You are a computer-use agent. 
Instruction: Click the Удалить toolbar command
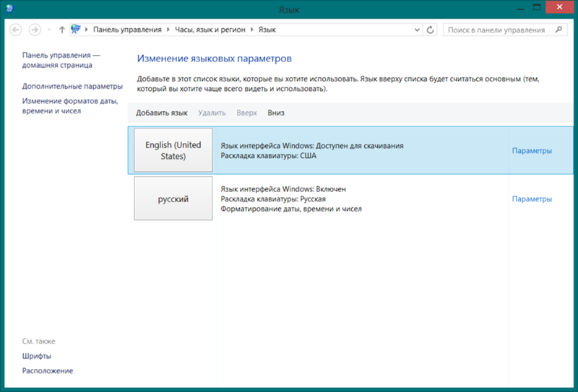212,113
